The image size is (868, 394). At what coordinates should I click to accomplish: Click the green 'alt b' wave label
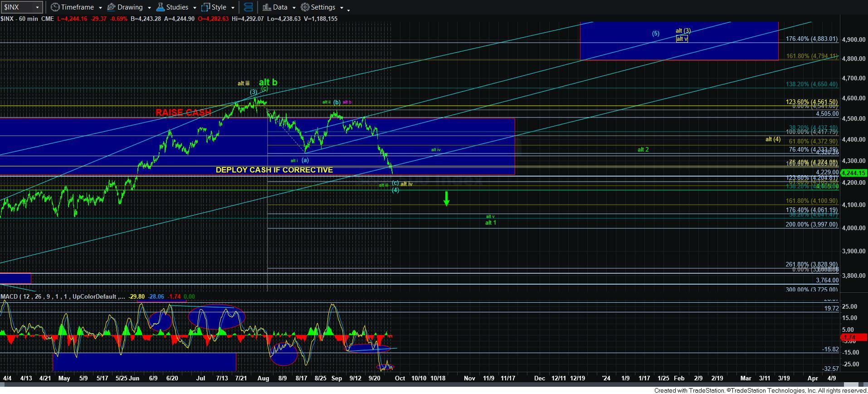click(268, 82)
